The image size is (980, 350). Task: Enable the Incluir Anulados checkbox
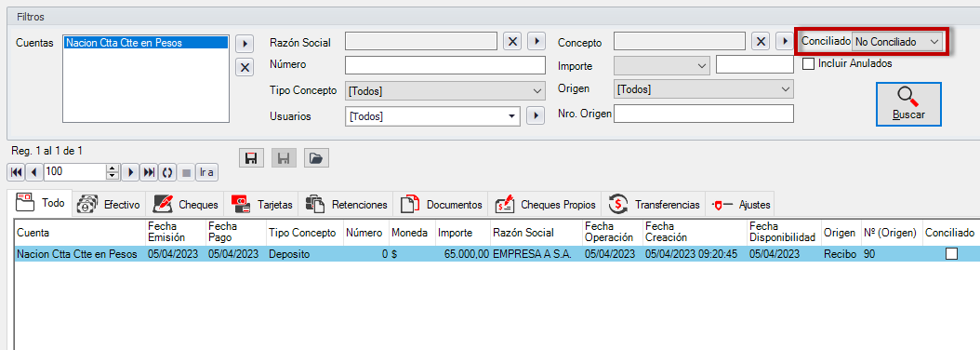point(808,64)
